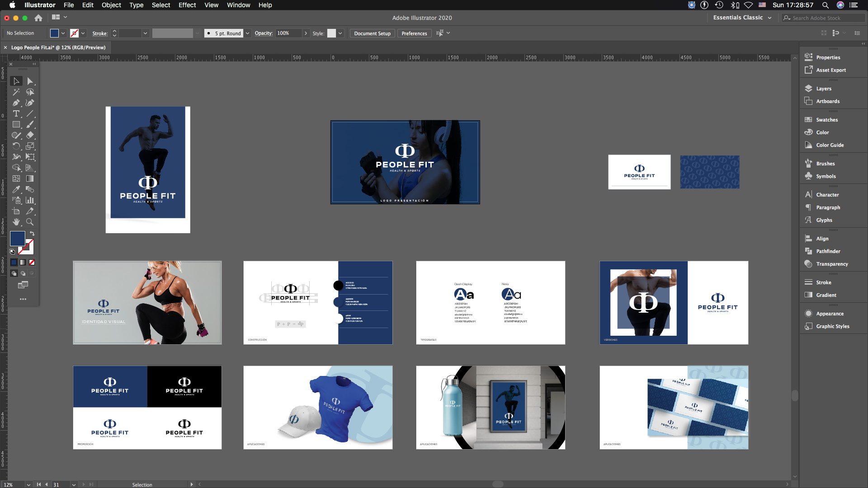Select the Artboard tool
This screenshot has width=868, height=488.
(16, 211)
